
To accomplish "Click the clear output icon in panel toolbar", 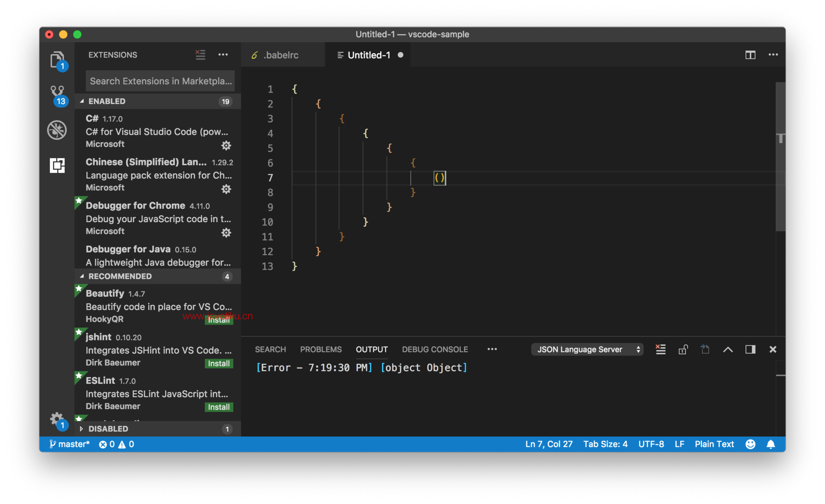I will tap(660, 350).
